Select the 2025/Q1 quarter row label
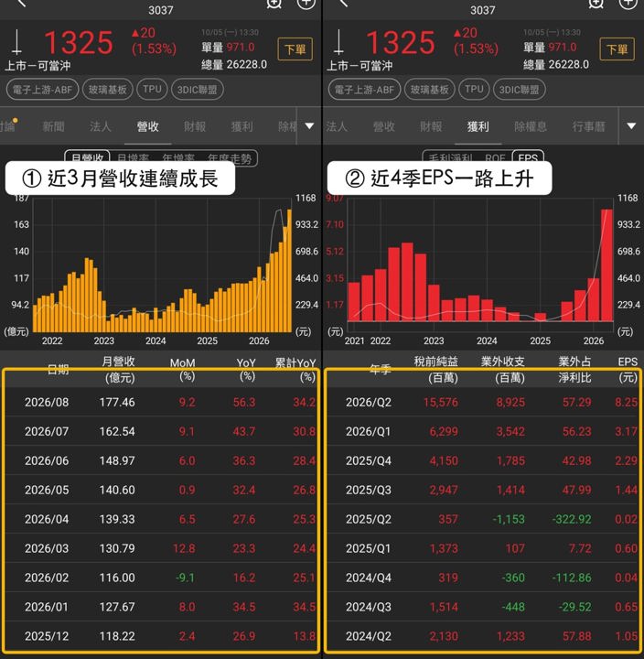This screenshot has width=644, height=659. point(369,548)
